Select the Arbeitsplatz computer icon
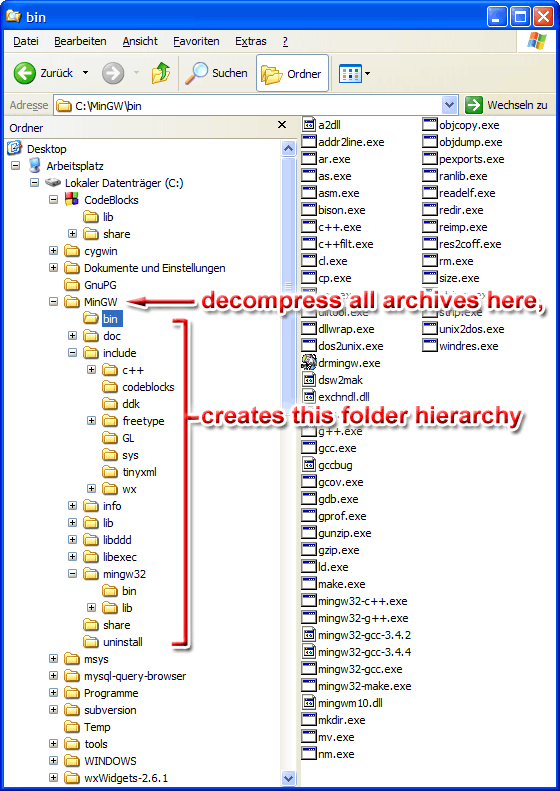 [x=34, y=165]
